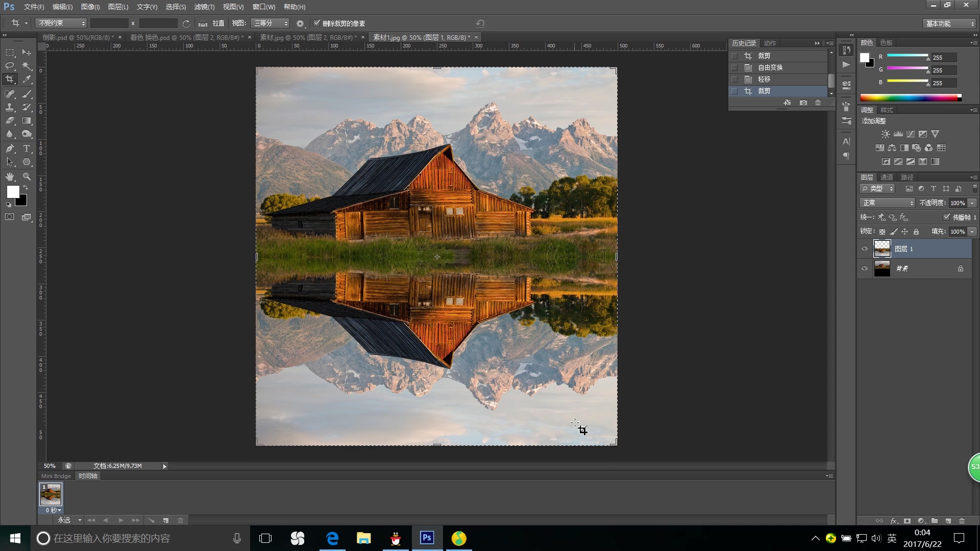
Task: Open the 图像 menu
Action: [89, 7]
